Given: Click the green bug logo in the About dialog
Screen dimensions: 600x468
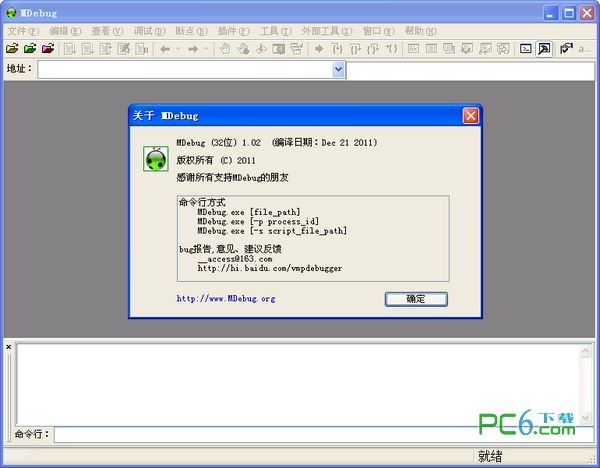Looking at the screenshot, I should click(x=156, y=159).
